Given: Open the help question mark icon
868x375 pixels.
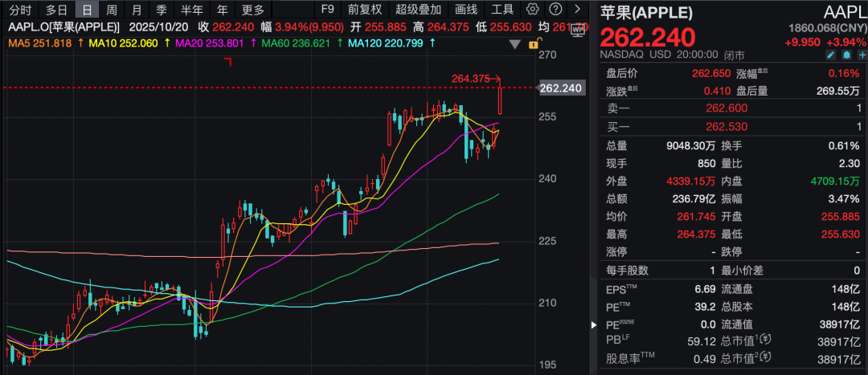Looking at the screenshot, I should [556, 9].
